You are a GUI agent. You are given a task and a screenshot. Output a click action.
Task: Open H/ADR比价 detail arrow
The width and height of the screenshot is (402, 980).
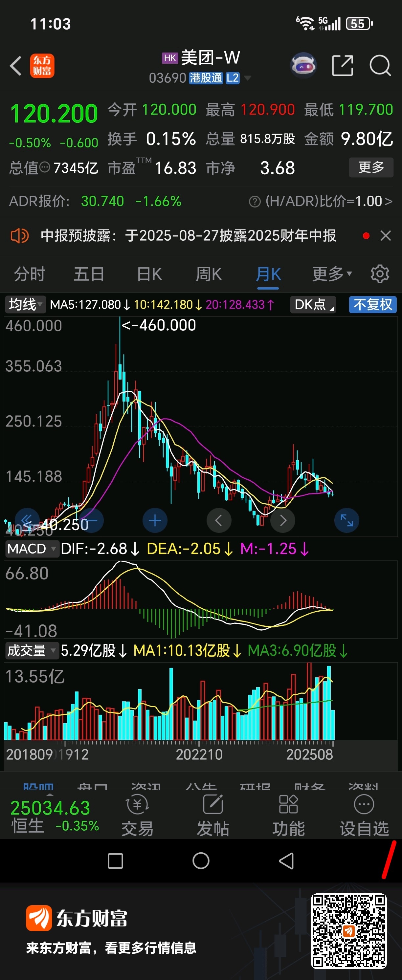[x=388, y=201]
